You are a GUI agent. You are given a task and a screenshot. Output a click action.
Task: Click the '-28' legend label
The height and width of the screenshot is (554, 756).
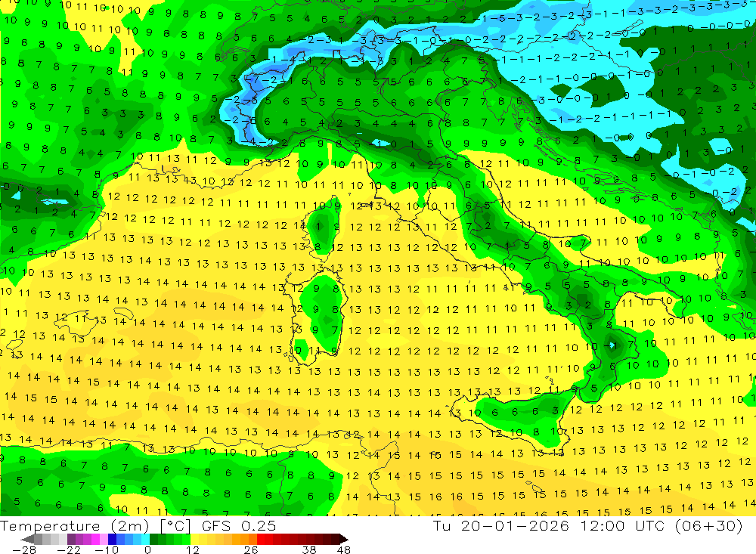point(23,549)
